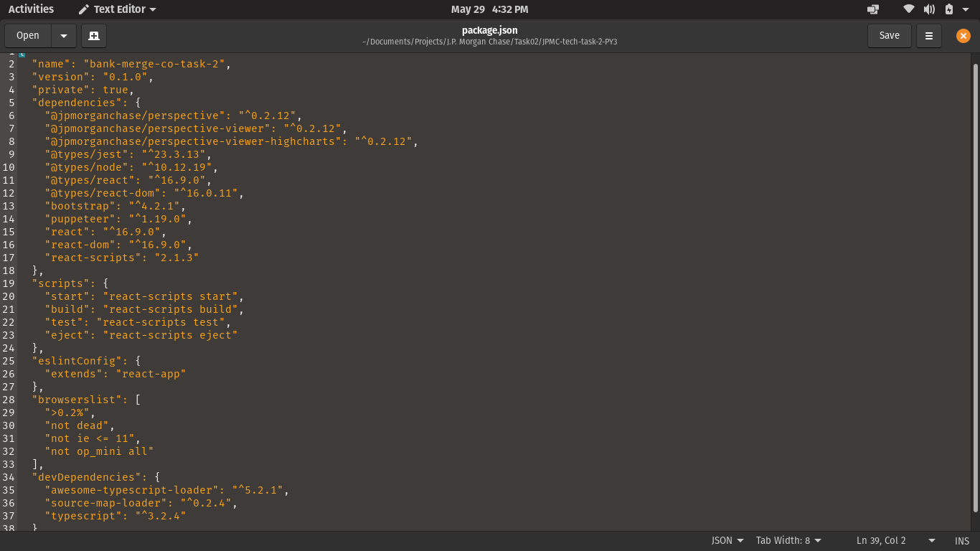980x551 pixels.
Task: Toggle insert/overwrite mode via INS indicator
Action: pos(961,540)
